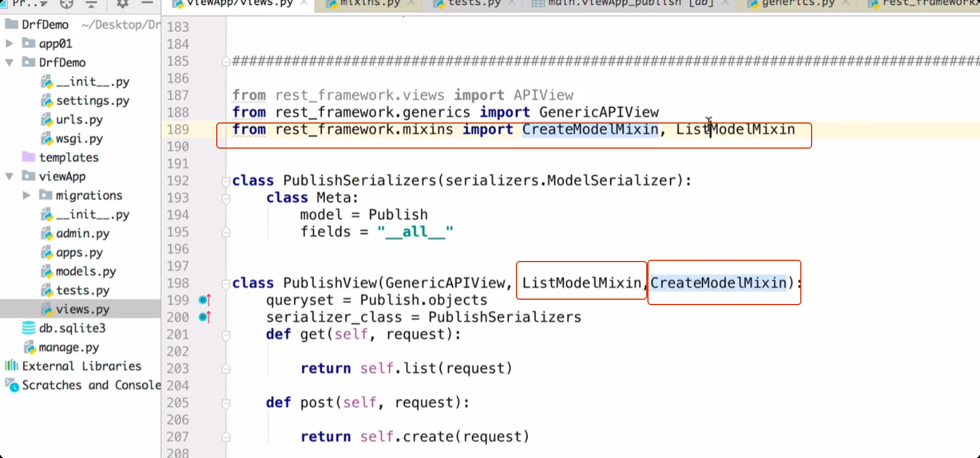The height and width of the screenshot is (458, 980).
Task: Click the admin.py file icon
Action: click(47, 233)
